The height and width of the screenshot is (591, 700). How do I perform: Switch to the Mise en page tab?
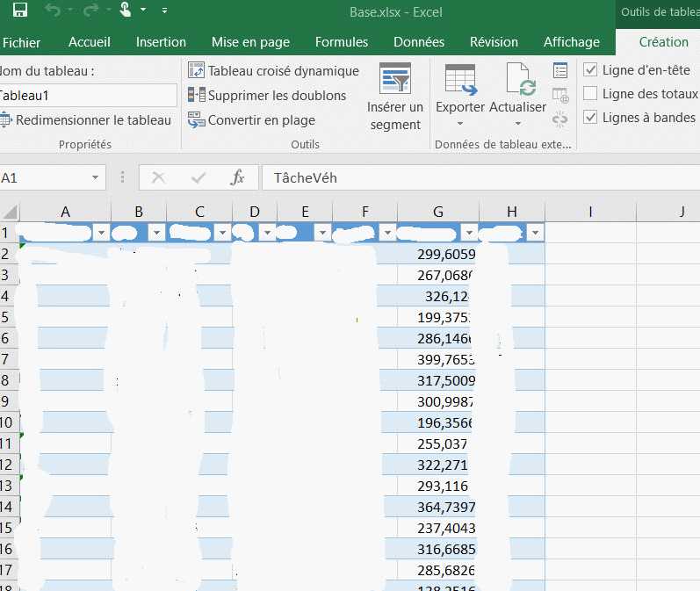point(250,42)
